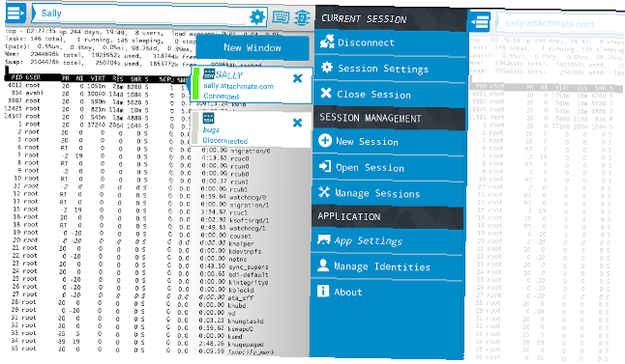The width and height of the screenshot is (625, 364).
Task: Open the session windows switcher icon
Action: (x=302, y=18)
